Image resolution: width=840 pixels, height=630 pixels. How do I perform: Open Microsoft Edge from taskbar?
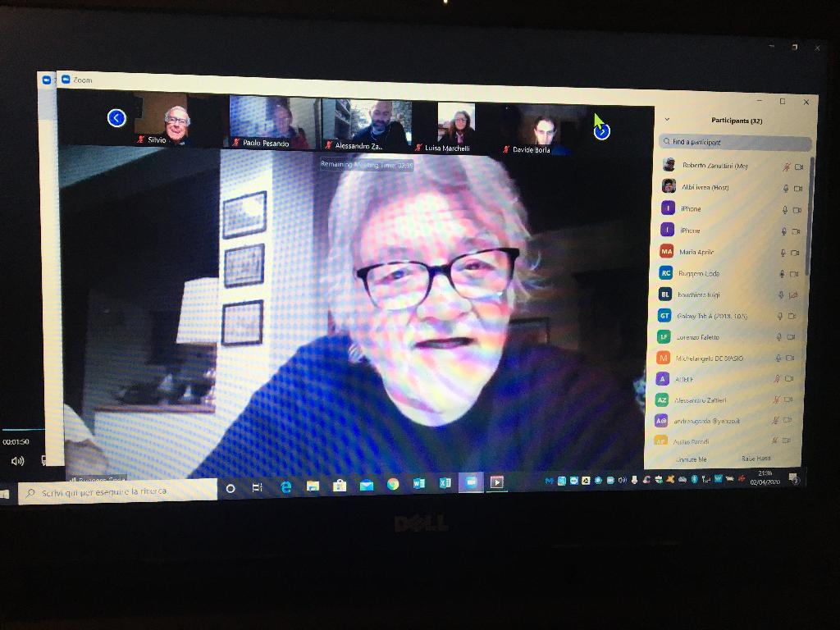coord(286,486)
